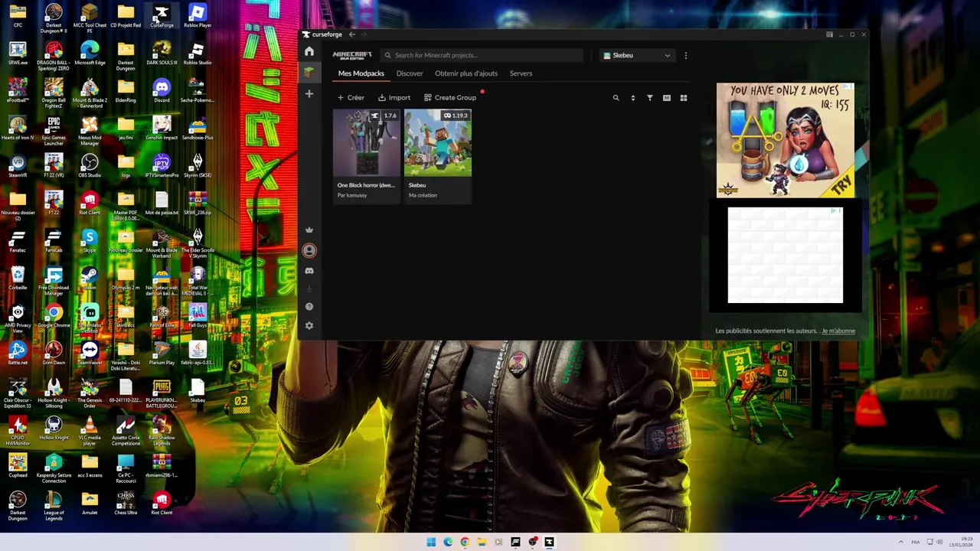Image resolution: width=980 pixels, height=551 pixels.
Task: Select the Minecraft grass block game icon
Action: (x=309, y=71)
